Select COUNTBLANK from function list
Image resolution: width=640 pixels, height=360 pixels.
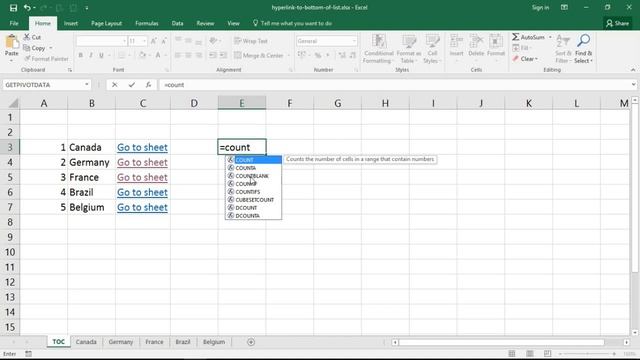click(x=253, y=176)
